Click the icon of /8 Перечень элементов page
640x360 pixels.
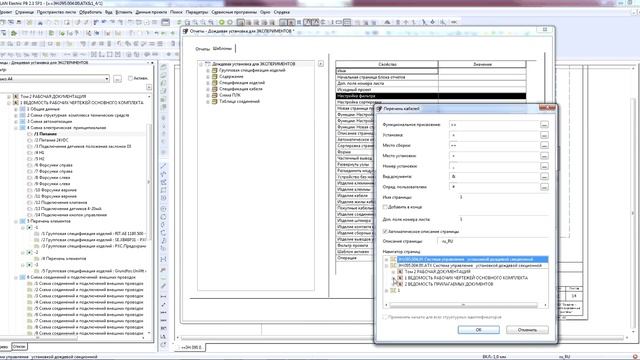pyautogui.click(x=37, y=258)
